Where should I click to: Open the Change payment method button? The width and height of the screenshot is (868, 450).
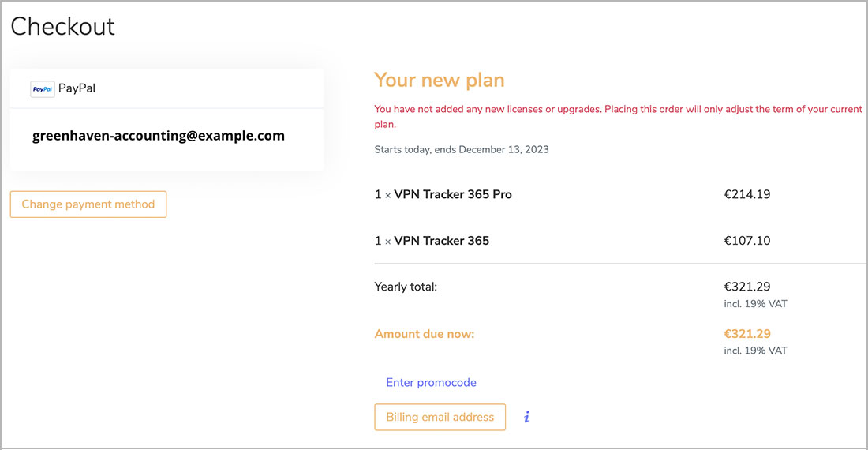click(x=88, y=204)
